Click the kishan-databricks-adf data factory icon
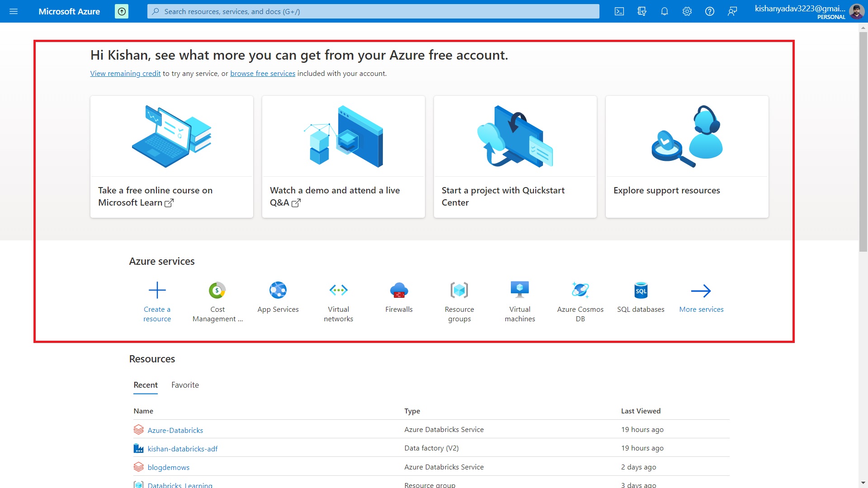 [x=139, y=448]
